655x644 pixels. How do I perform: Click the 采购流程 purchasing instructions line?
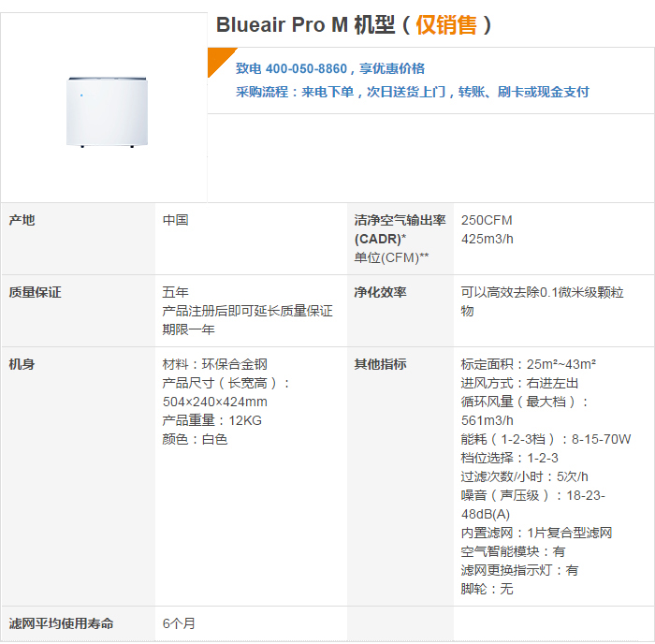coord(413,92)
